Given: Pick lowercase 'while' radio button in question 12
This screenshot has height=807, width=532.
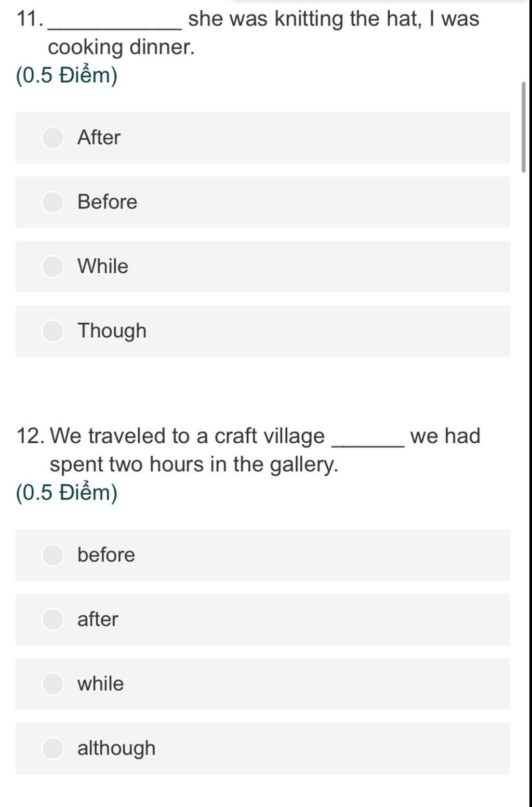Looking at the screenshot, I should [52, 684].
